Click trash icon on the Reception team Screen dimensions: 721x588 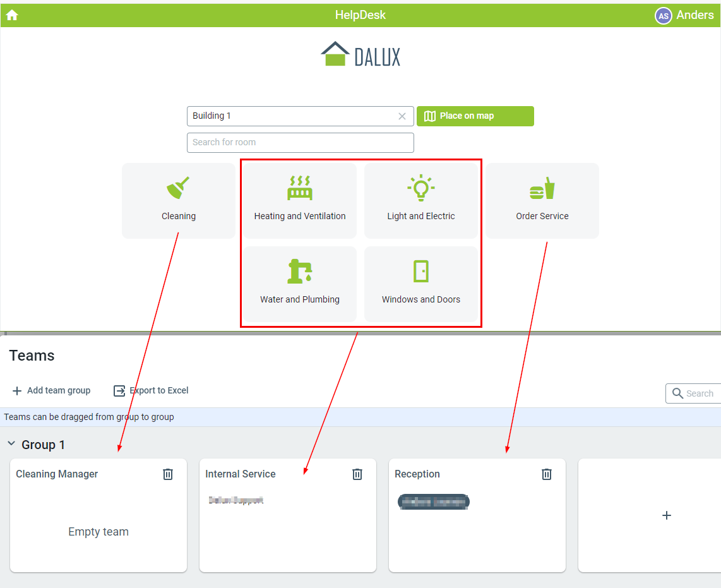[x=547, y=474]
